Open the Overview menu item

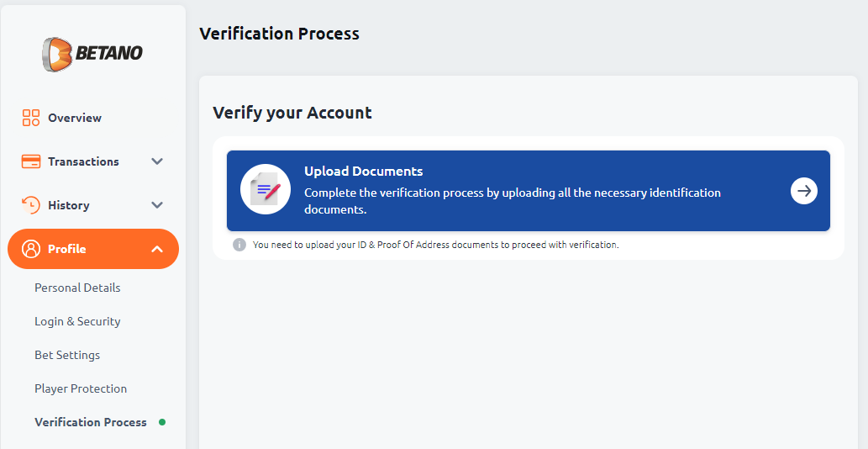[x=93, y=118]
